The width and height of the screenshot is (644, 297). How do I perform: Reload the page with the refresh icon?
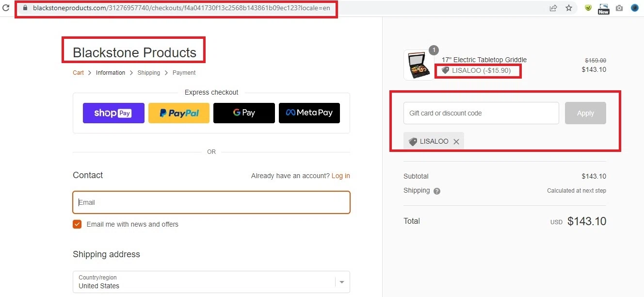(x=6, y=8)
